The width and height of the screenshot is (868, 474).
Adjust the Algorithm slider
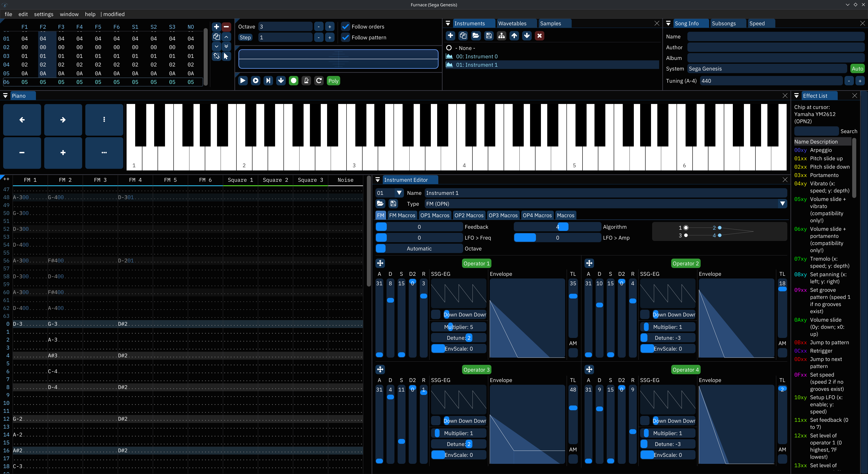coord(557,227)
